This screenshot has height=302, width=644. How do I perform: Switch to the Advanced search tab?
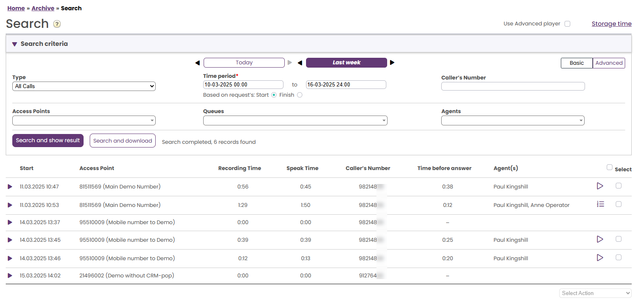[x=609, y=63]
